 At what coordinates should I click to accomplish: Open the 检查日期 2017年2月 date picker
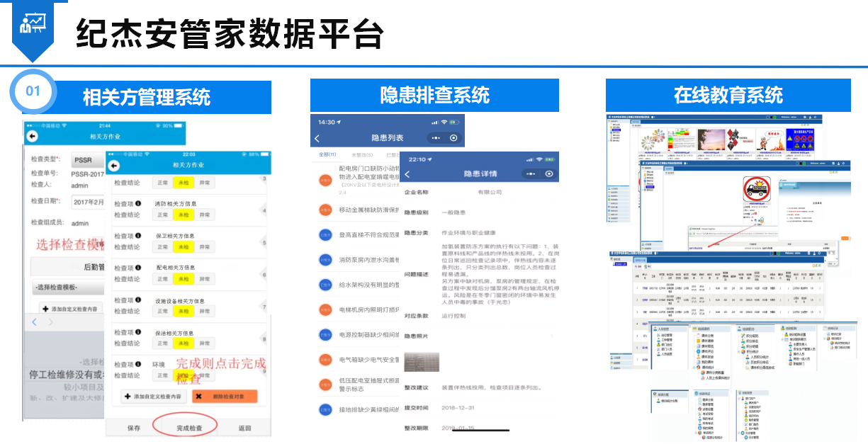[87, 202]
